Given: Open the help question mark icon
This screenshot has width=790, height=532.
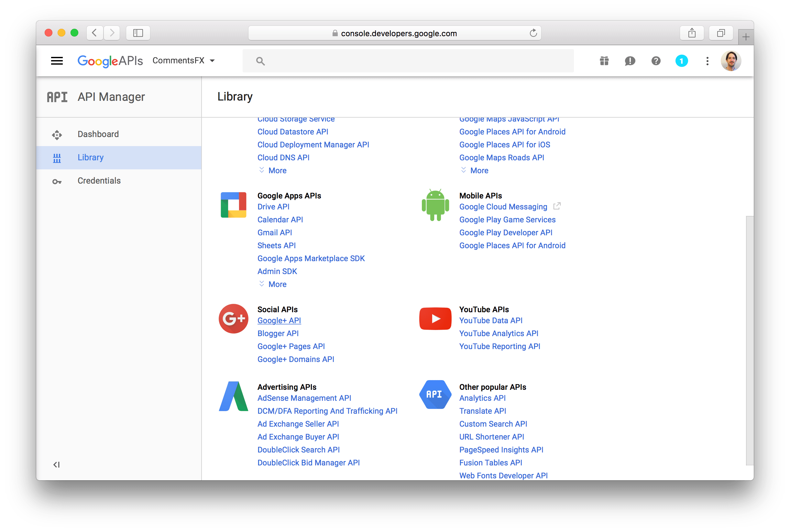Looking at the screenshot, I should coord(655,61).
